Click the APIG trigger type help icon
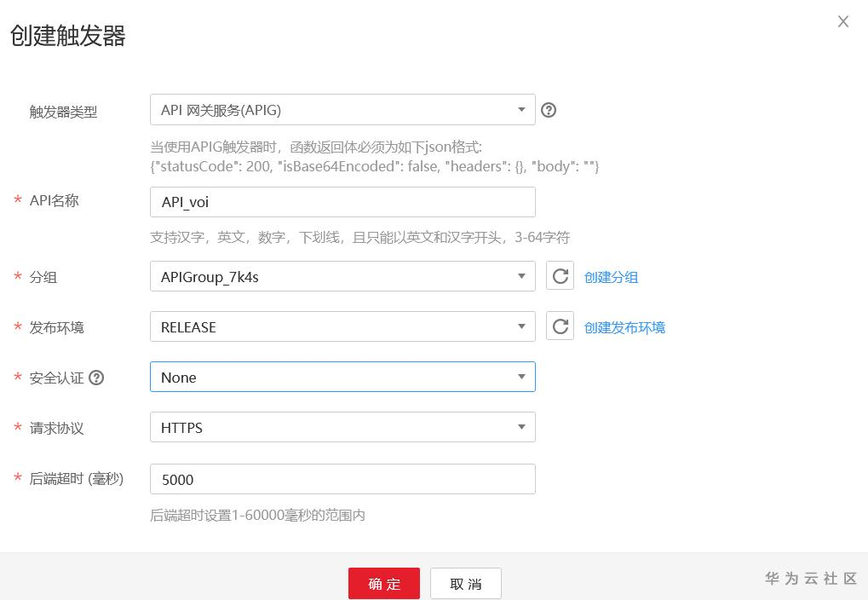 click(549, 109)
